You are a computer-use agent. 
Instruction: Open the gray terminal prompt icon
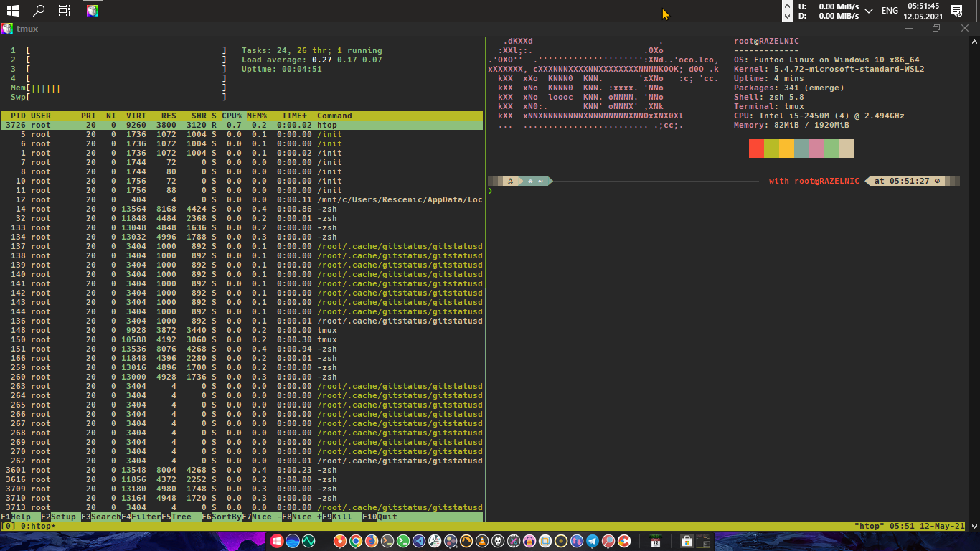click(387, 541)
